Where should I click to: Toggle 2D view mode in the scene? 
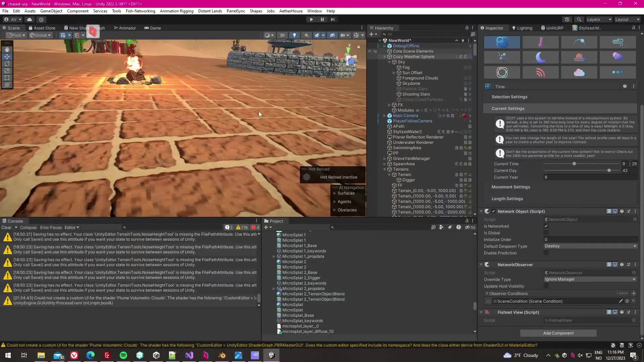click(x=282, y=35)
